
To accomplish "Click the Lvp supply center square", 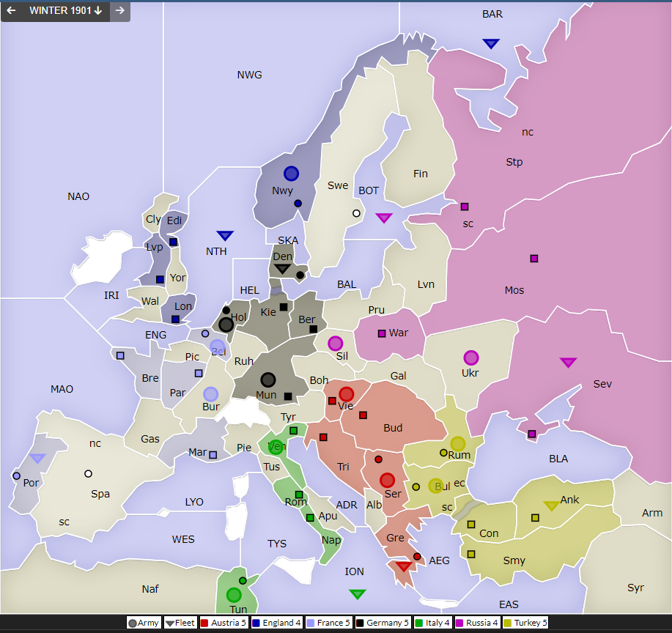I will pyautogui.click(x=160, y=280).
